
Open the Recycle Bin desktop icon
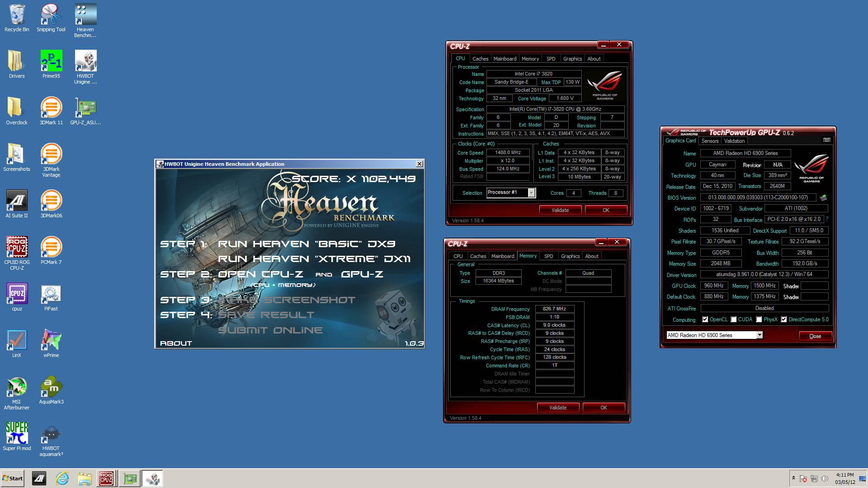tap(17, 18)
